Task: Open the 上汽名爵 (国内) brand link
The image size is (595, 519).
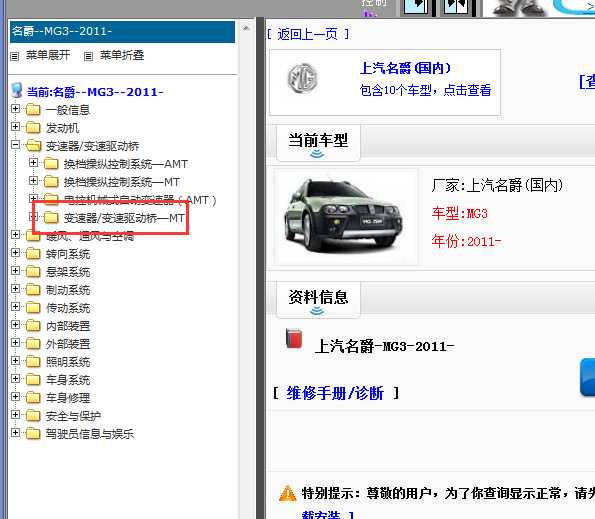Action: tap(405, 68)
